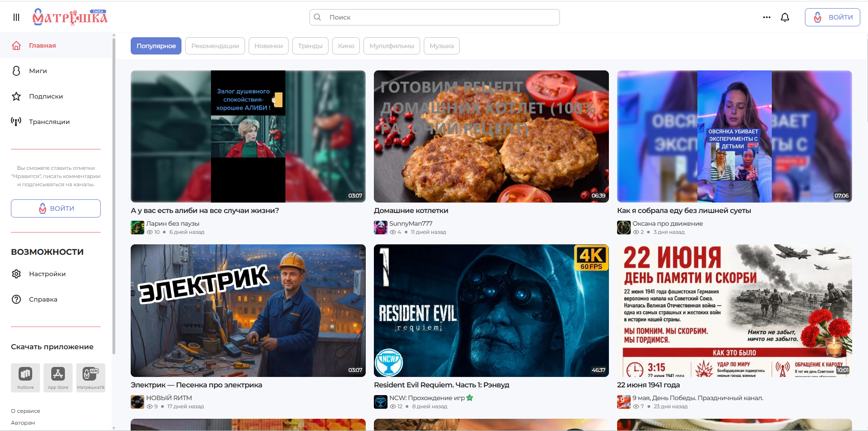Open the '22 июня 1941 года' title
868x431 pixels.
[x=648, y=385]
